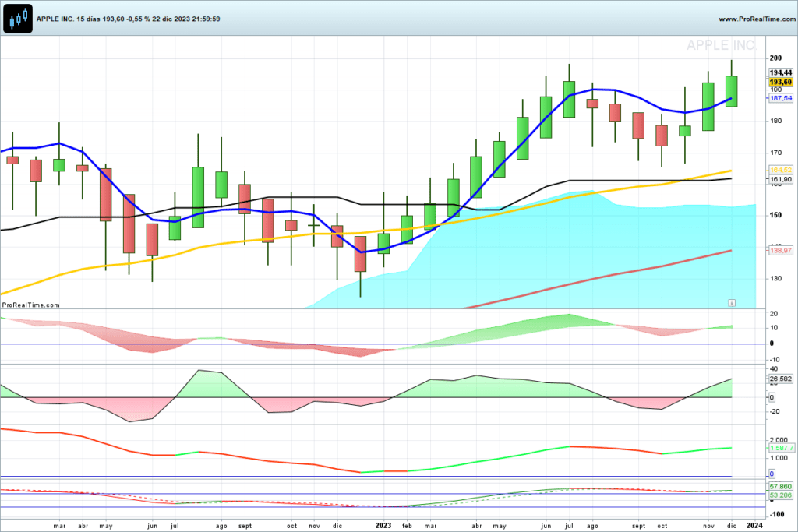
Task: Select the 26,582 indicator value label
Action: (x=780, y=379)
